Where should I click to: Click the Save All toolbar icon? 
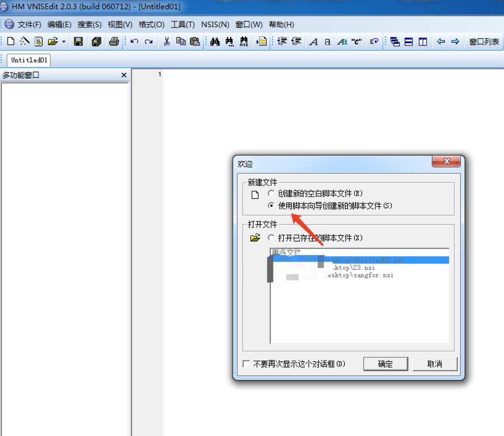[96, 41]
